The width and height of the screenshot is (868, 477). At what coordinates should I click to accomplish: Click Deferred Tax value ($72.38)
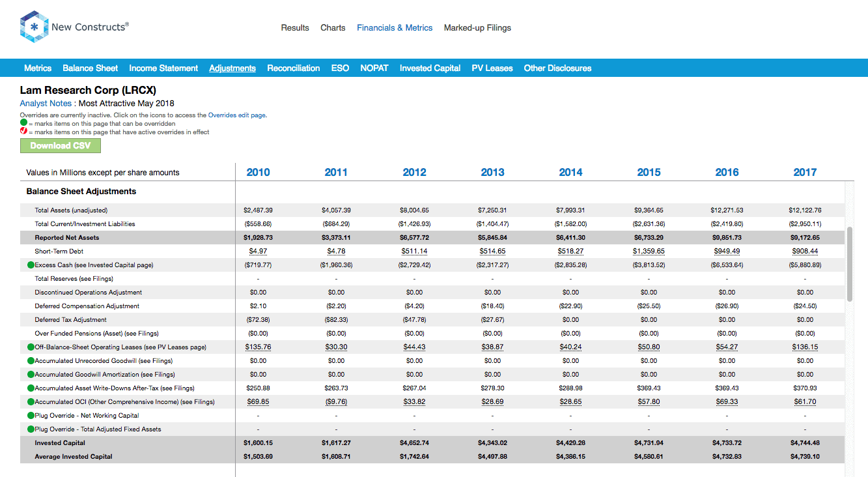coord(258,320)
